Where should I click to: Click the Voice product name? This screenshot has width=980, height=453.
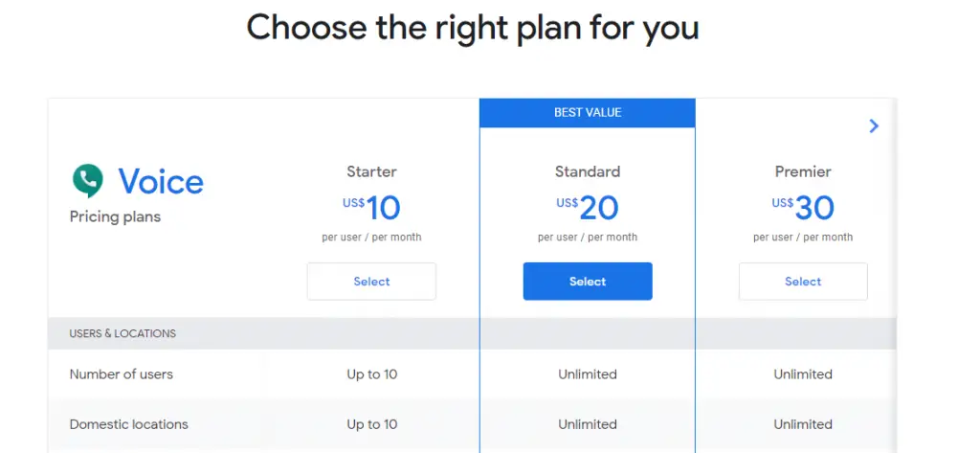(x=161, y=181)
